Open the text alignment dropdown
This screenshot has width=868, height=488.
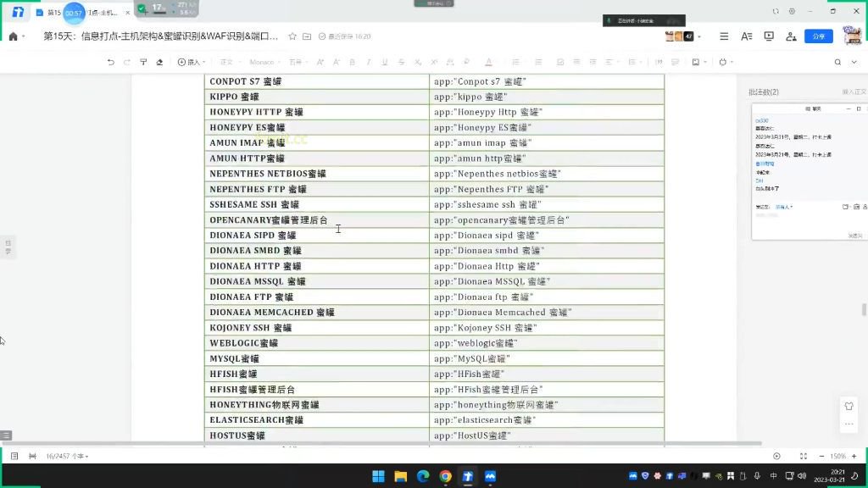pyautogui.click(x=610, y=62)
